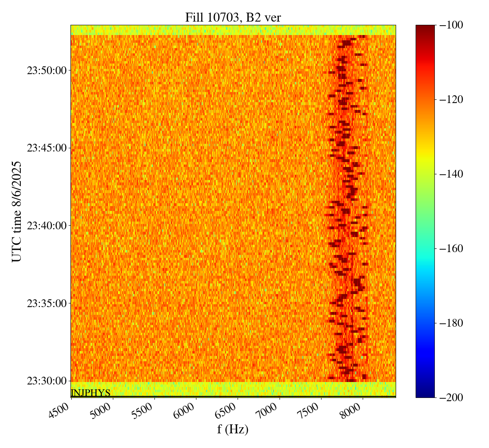The height and width of the screenshot is (448, 489).
Task: Select the UTC time y-axis label
Action: pyautogui.click(x=17, y=211)
